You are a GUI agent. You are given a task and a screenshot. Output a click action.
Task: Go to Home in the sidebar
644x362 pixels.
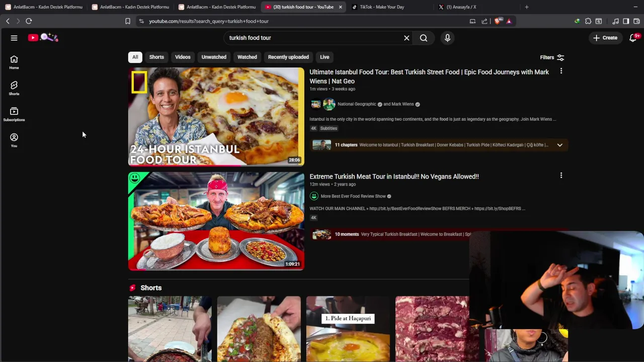[x=14, y=62]
